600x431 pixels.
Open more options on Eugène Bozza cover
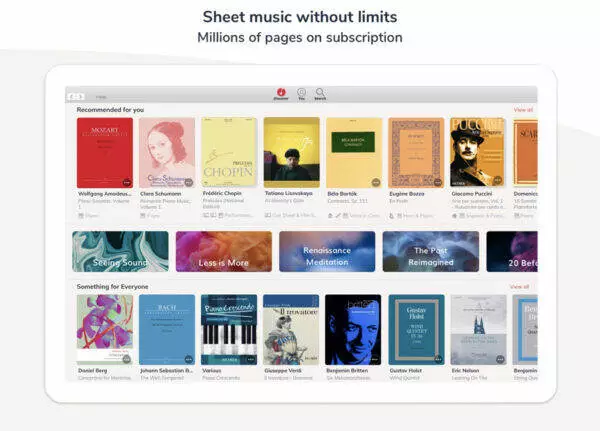point(438,182)
